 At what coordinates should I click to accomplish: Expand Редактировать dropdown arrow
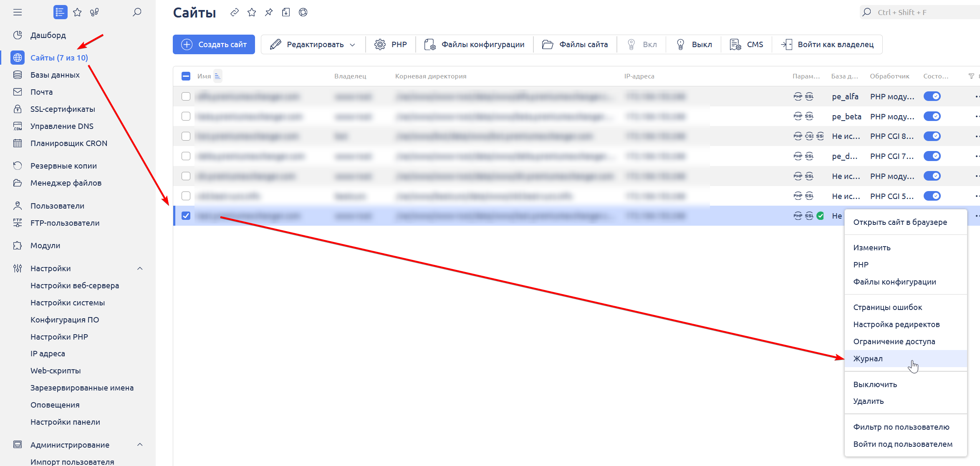[x=353, y=45]
